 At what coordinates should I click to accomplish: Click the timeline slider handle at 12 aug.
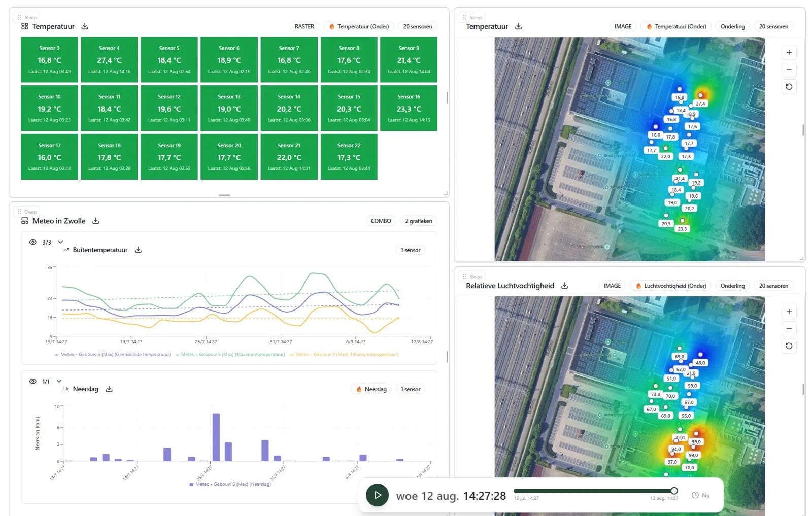tap(674, 491)
